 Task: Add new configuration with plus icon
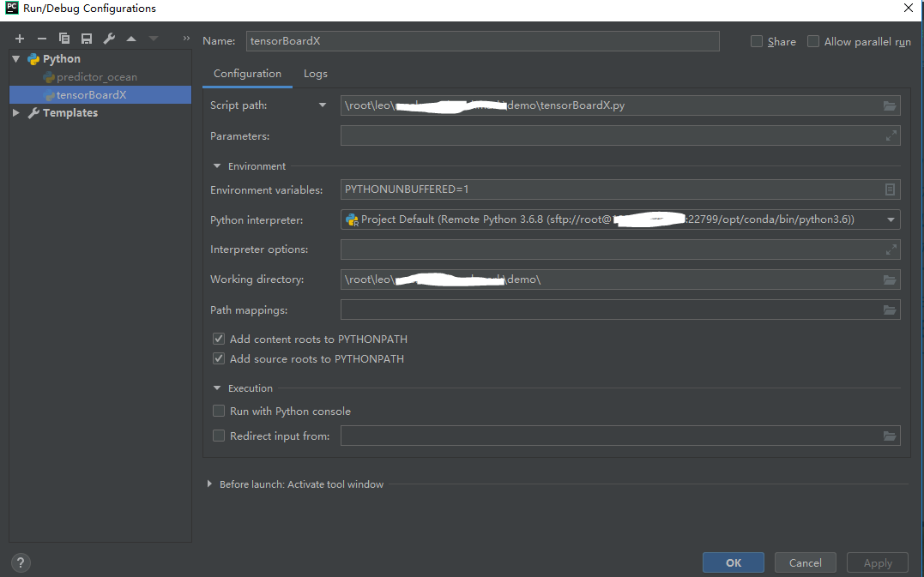(20, 39)
